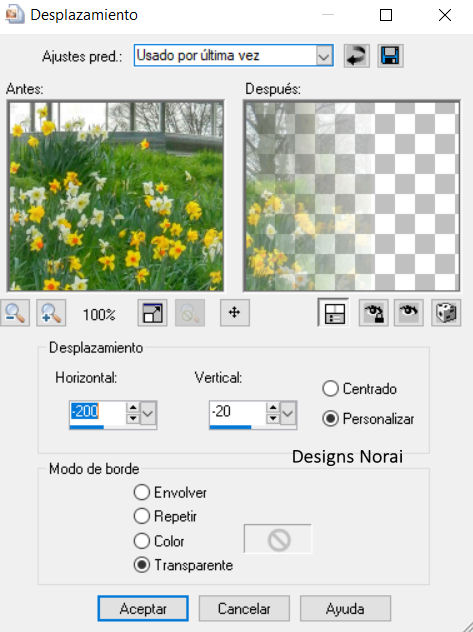The height and width of the screenshot is (632, 473).
Task: Select the Color border mode option
Action: pos(141,541)
